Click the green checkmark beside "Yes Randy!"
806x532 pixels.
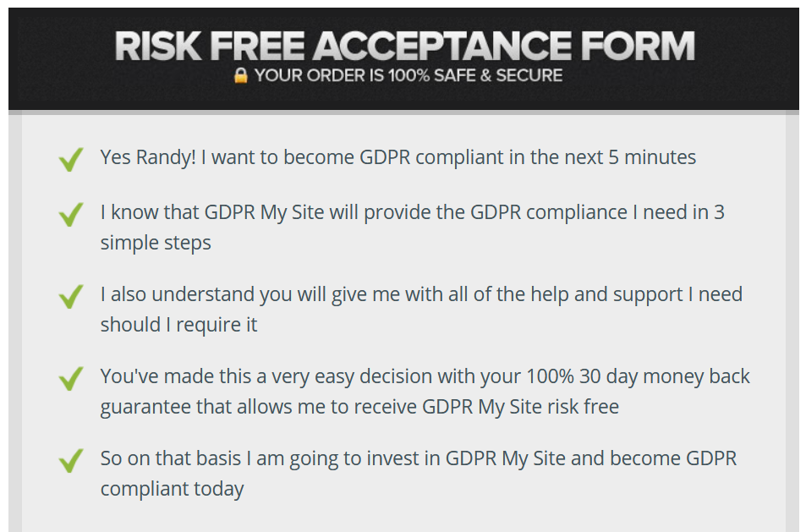71,159
